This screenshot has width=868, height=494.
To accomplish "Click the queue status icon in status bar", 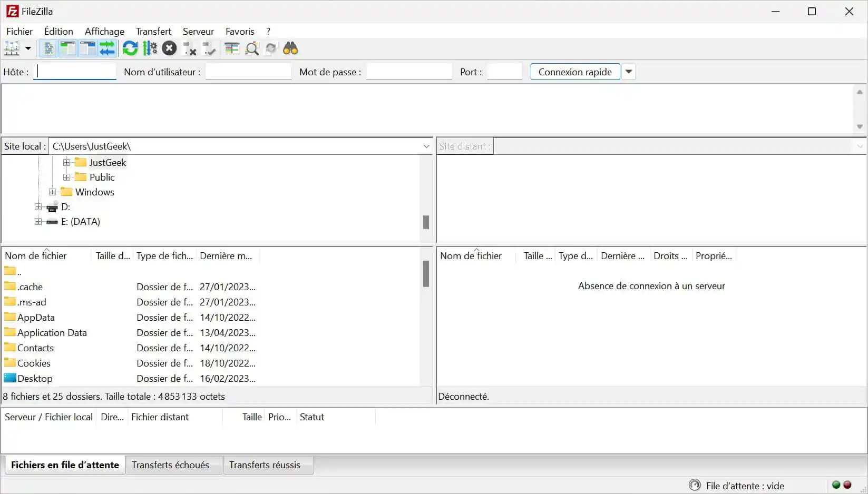I will 695,485.
